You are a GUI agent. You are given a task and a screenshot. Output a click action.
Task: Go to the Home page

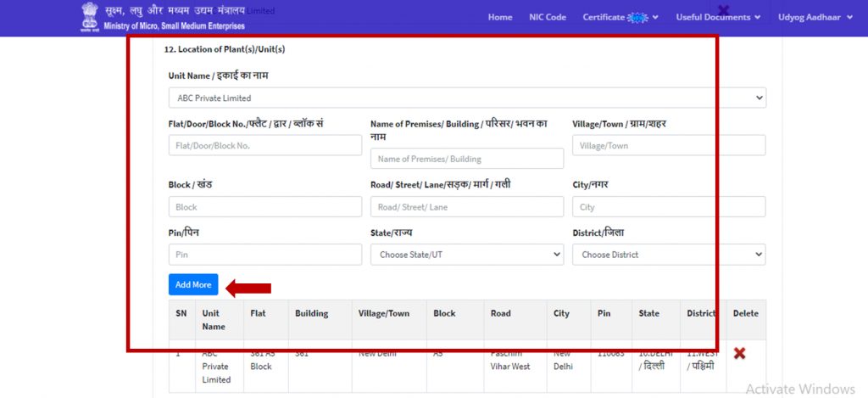coord(500,17)
